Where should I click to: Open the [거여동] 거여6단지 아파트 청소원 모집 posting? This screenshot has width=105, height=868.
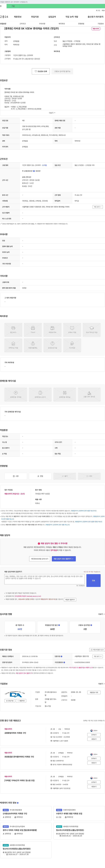tap(20, 780)
